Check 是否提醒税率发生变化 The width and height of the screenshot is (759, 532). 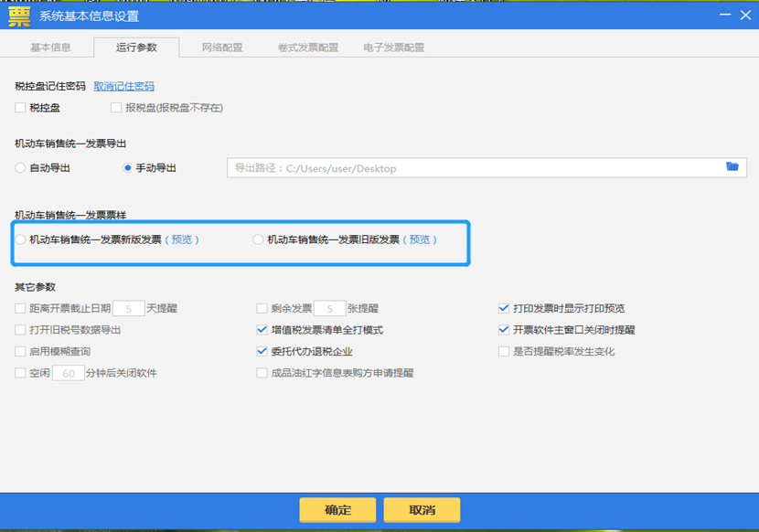click(x=504, y=351)
